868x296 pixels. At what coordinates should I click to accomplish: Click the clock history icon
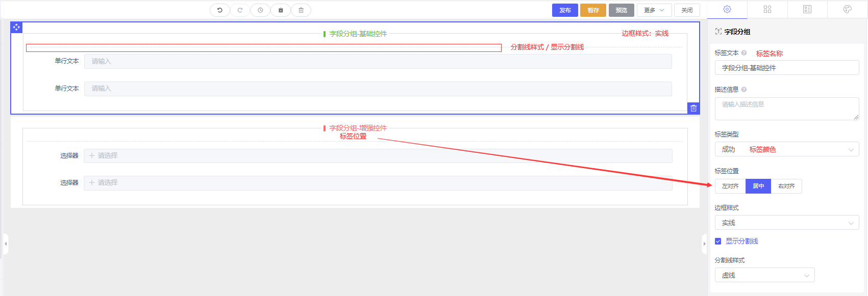click(260, 10)
